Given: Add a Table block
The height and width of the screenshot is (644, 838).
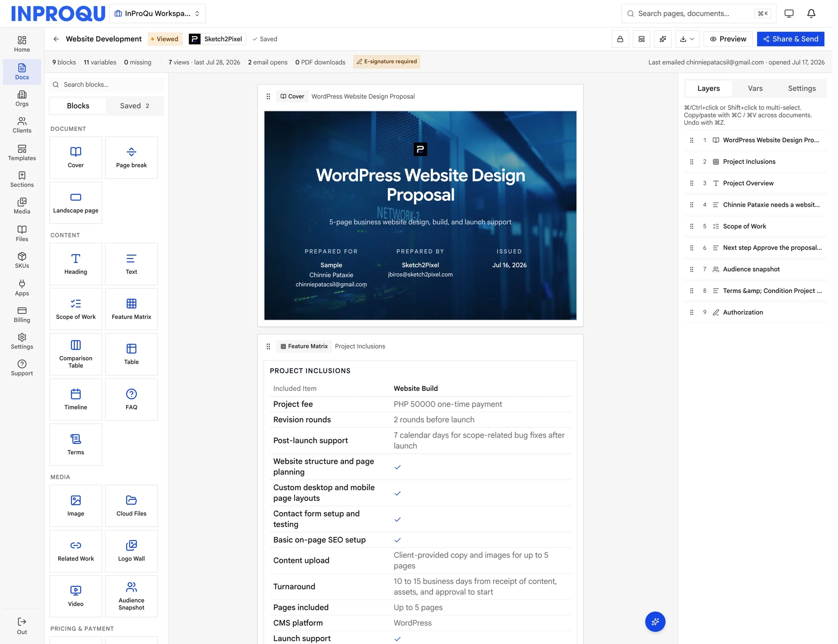Looking at the screenshot, I should tap(131, 354).
